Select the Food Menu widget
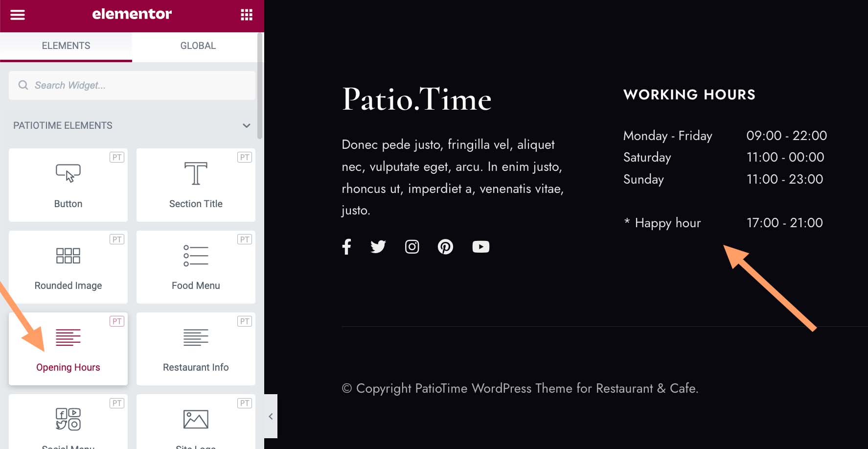Image resolution: width=868 pixels, height=449 pixels. 196,267
